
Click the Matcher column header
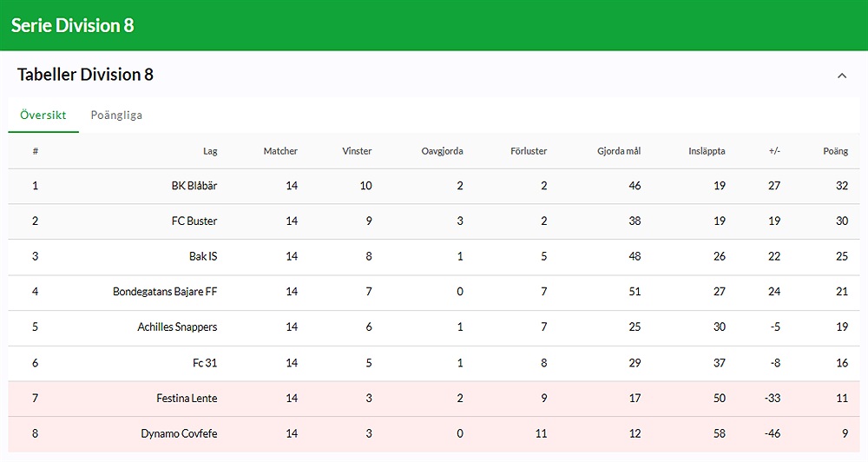tap(280, 151)
